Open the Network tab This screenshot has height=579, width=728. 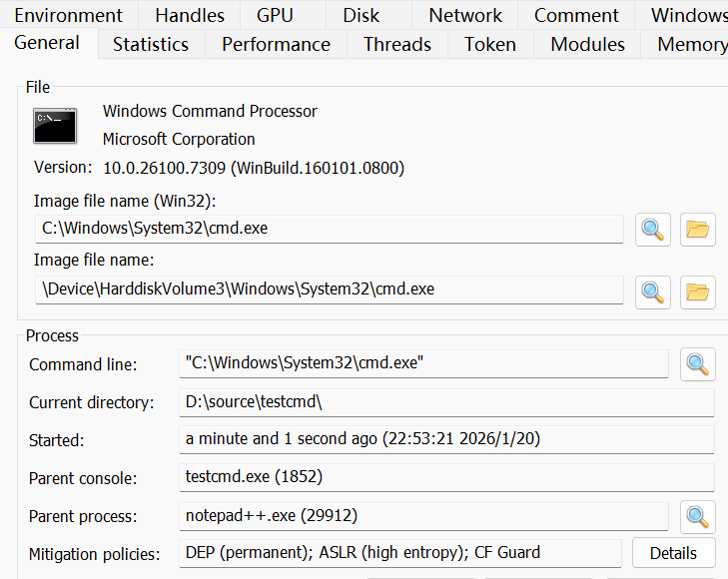tap(465, 15)
